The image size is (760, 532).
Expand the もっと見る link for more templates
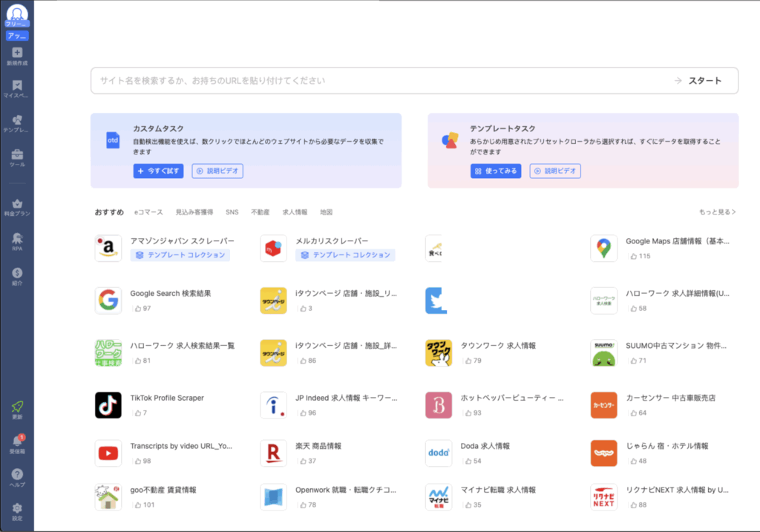(x=717, y=212)
